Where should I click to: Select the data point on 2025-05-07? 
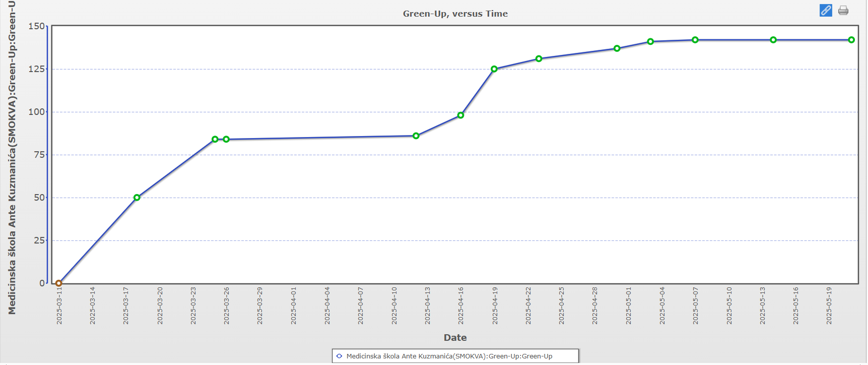pos(695,40)
